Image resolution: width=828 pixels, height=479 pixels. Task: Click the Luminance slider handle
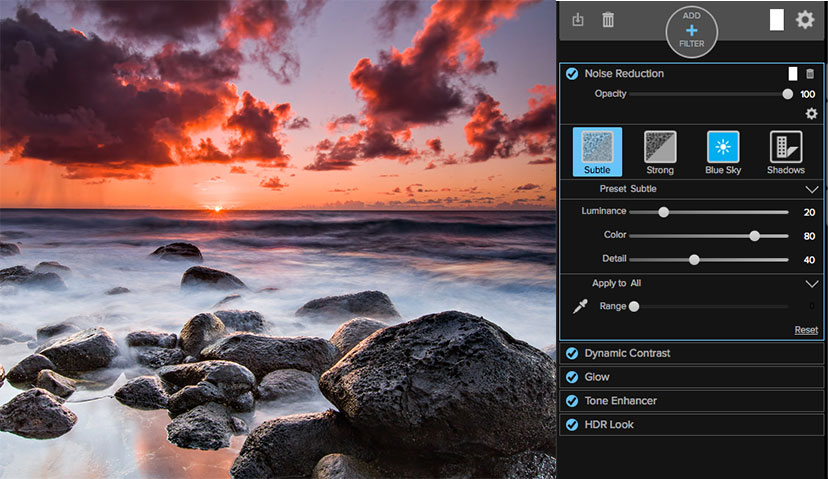663,212
